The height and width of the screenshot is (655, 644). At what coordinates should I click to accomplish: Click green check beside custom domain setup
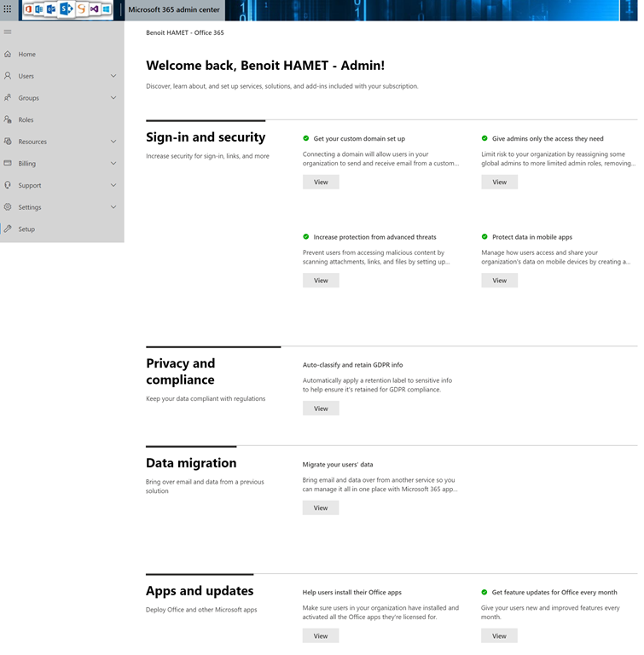click(x=306, y=138)
